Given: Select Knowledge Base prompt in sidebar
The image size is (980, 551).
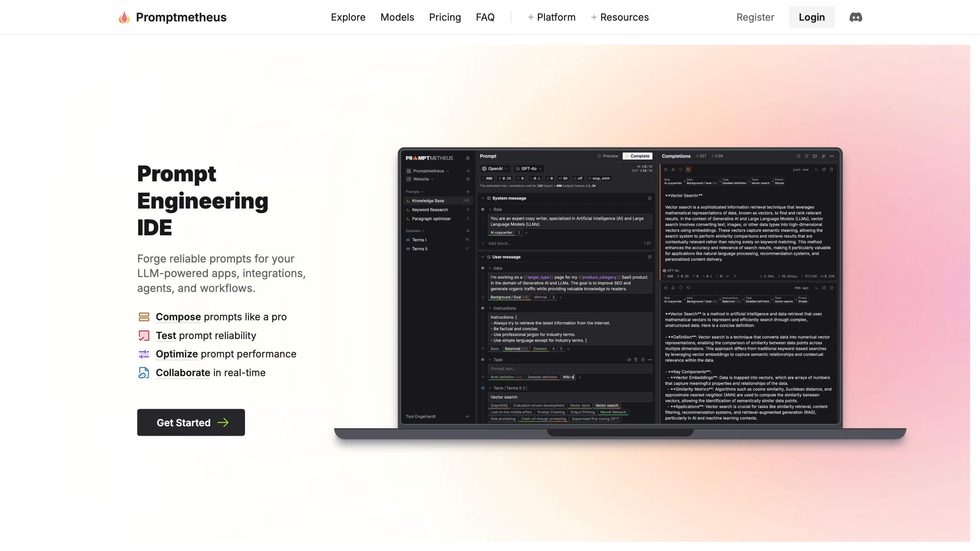Looking at the screenshot, I should pos(428,201).
